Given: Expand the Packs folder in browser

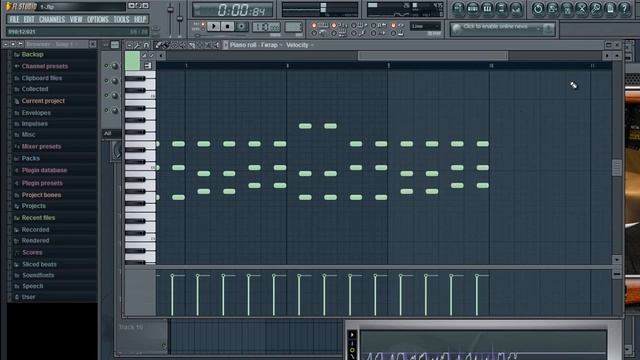Looking at the screenshot, I should click(x=31, y=158).
